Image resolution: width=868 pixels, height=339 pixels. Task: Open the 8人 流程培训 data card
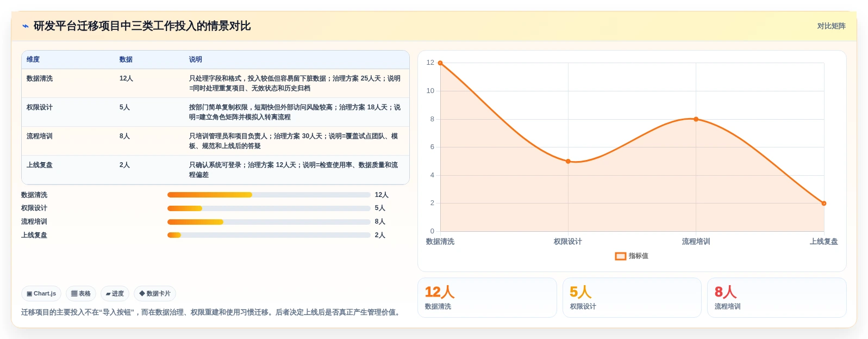pyautogui.click(x=777, y=298)
